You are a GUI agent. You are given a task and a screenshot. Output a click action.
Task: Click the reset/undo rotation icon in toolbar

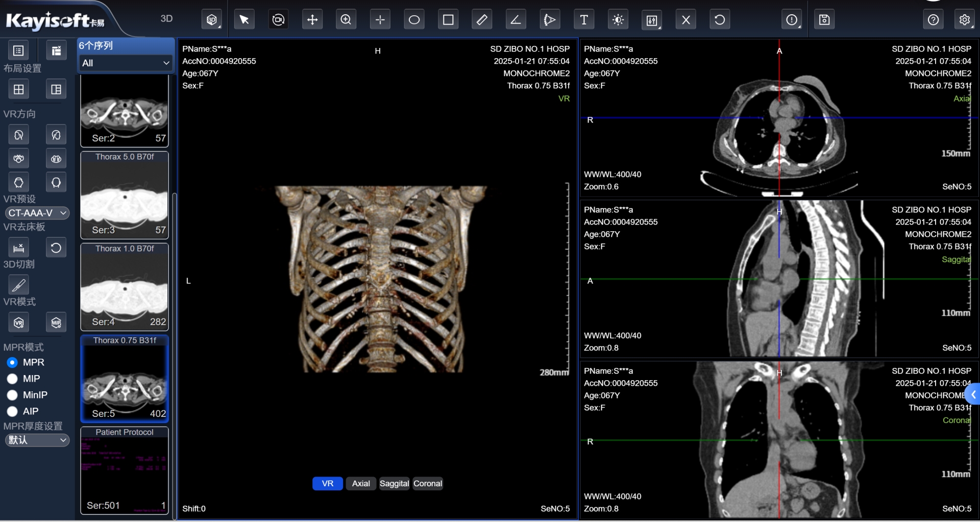719,20
